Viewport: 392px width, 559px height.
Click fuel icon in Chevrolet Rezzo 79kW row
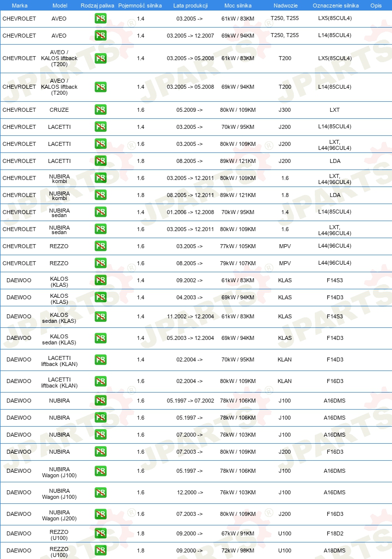(x=100, y=264)
